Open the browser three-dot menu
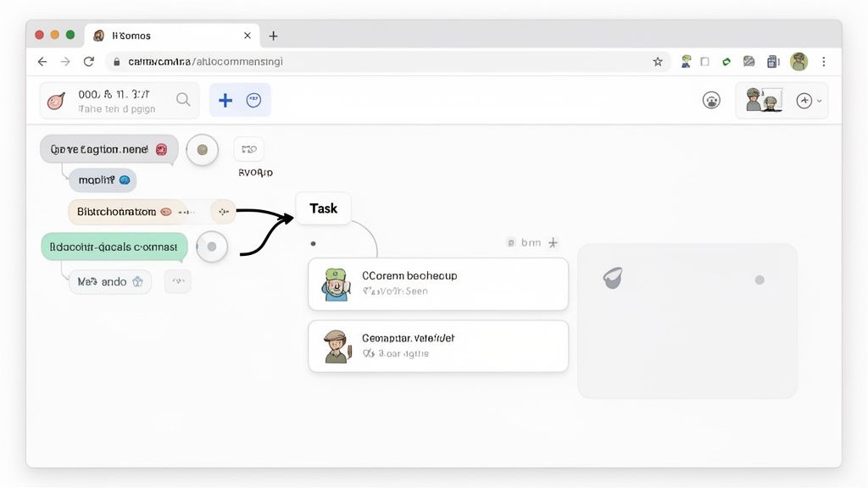Screen dimensions: 868x488 823,61
